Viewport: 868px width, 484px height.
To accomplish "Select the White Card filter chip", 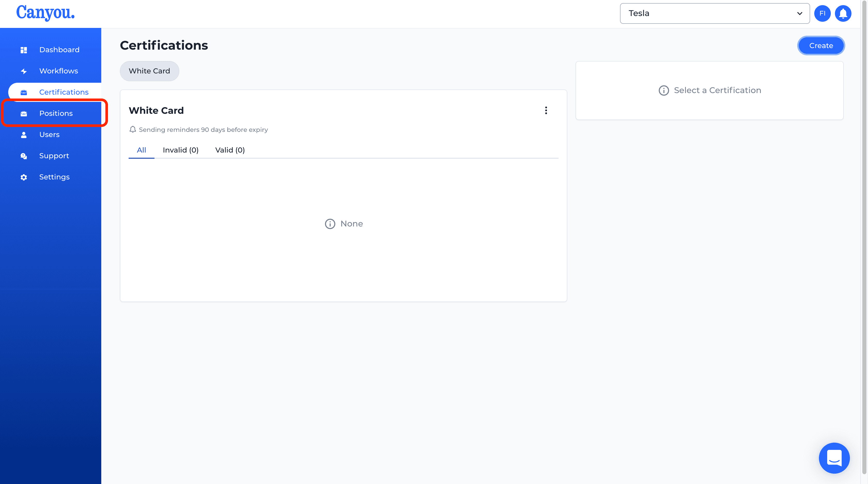I will 149,71.
